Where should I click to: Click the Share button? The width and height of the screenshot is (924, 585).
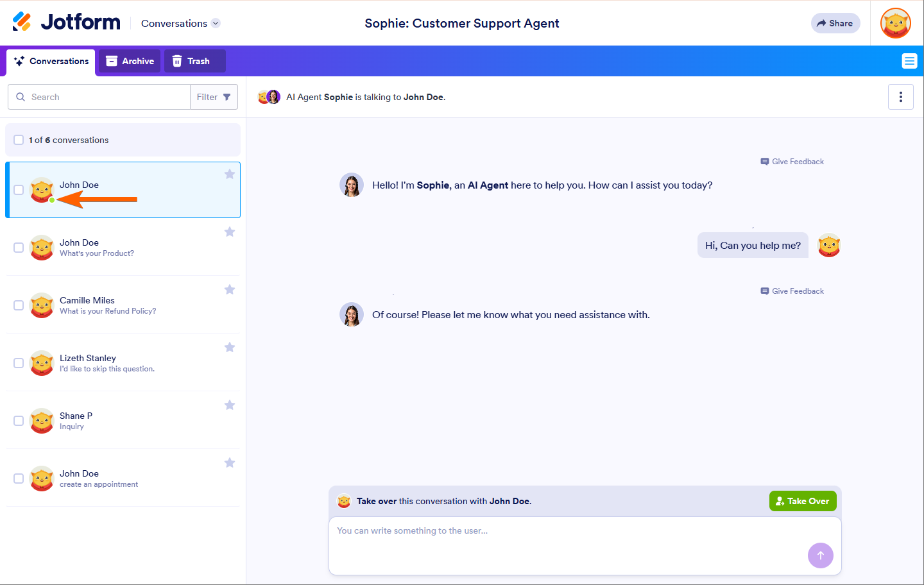pyautogui.click(x=835, y=23)
